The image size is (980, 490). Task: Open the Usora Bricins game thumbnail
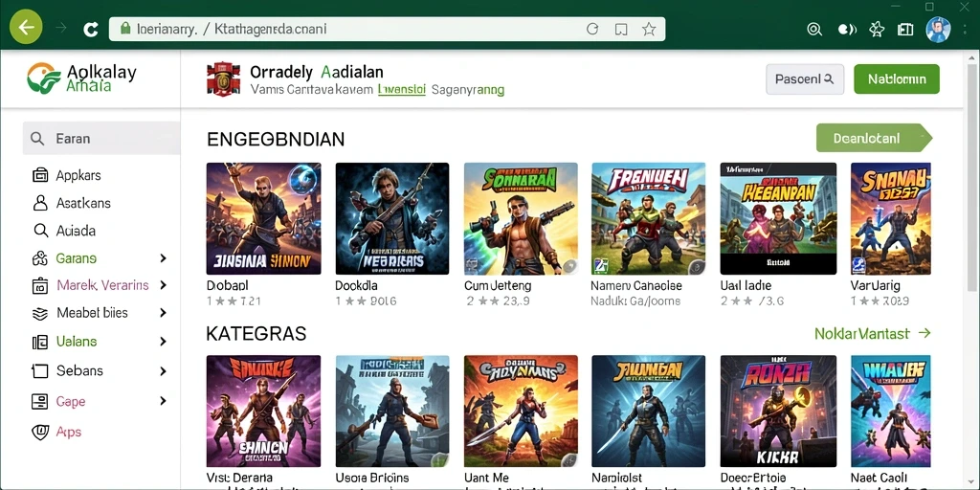pos(391,412)
